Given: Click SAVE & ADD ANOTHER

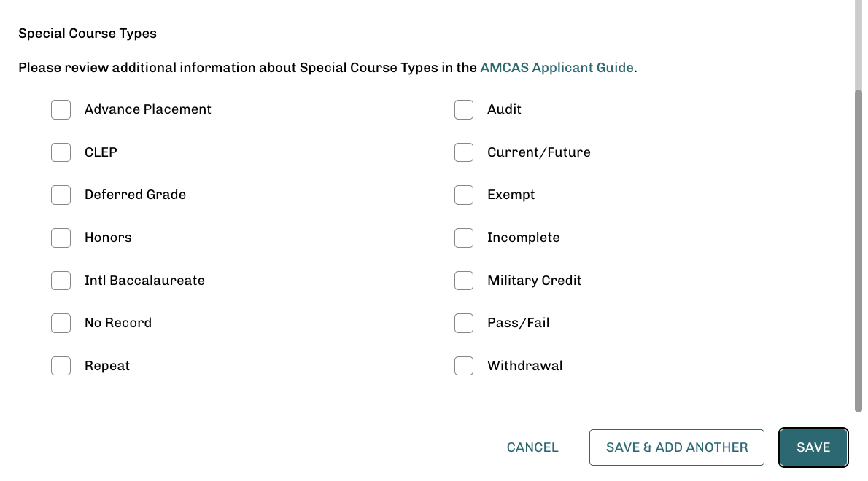Looking at the screenshot, I should pos(676,447).
